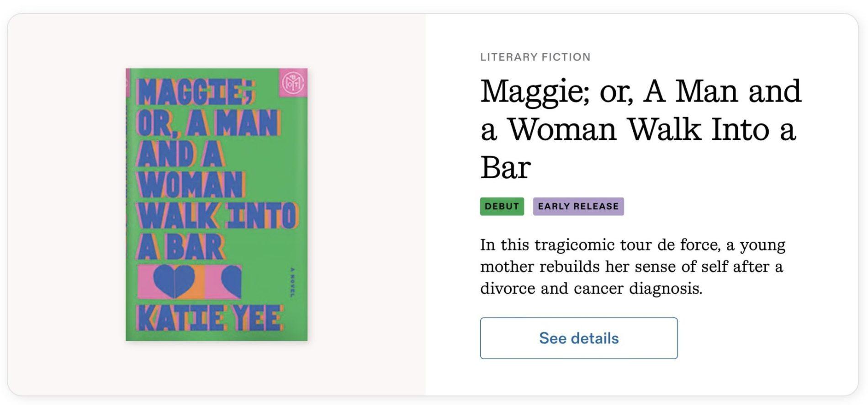
Task: Click the LITERARY FICTION genre label
Action: pyautogui.click(x=535, y=57)
